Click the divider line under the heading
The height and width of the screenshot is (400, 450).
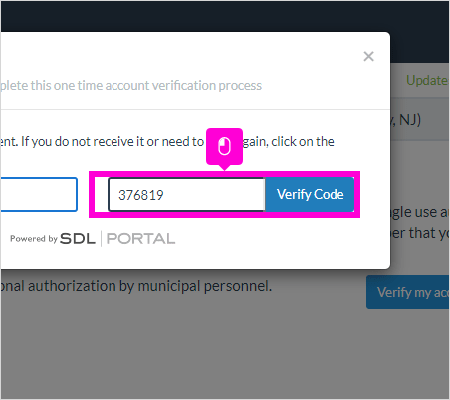(x=195, y=109)
